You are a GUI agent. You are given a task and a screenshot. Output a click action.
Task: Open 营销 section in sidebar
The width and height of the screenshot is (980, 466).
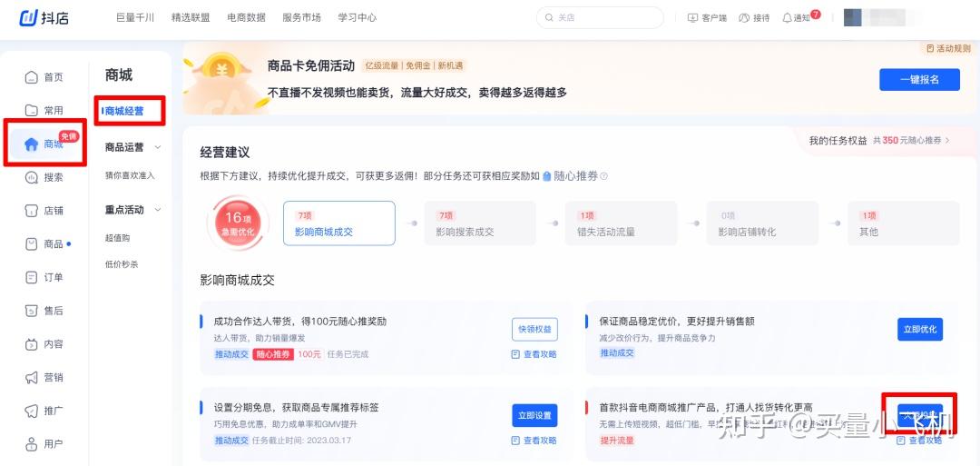click(x=44, y=377)
